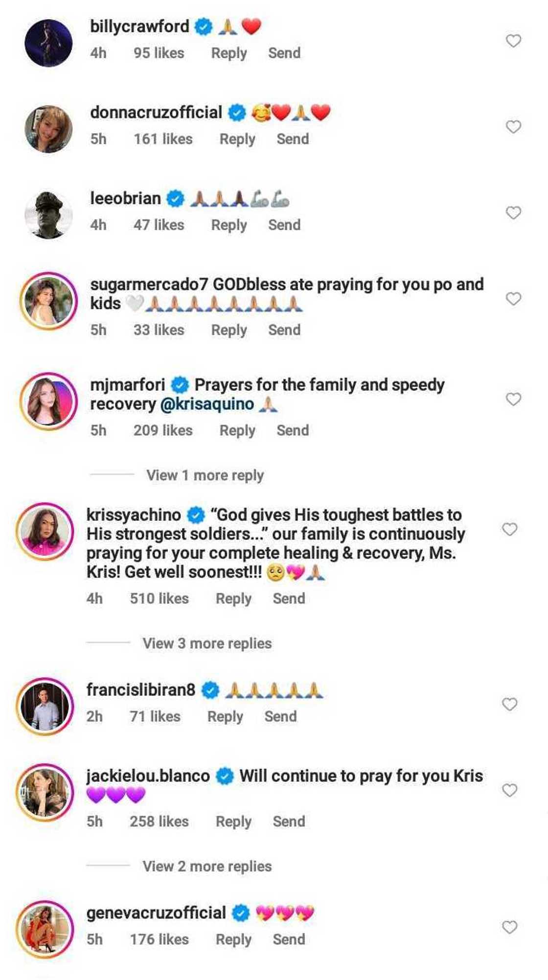
Task: Show "View 2 more replies" under jackielou.blanco
Action: pos(207,867)
